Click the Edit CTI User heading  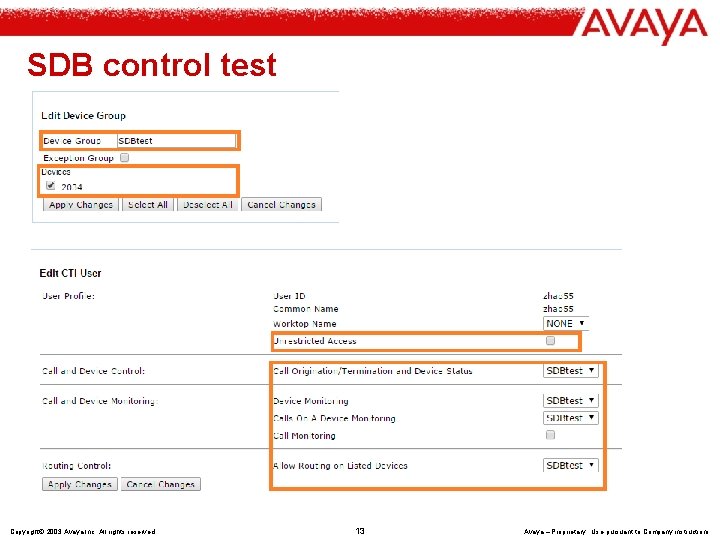pos(70,273)
